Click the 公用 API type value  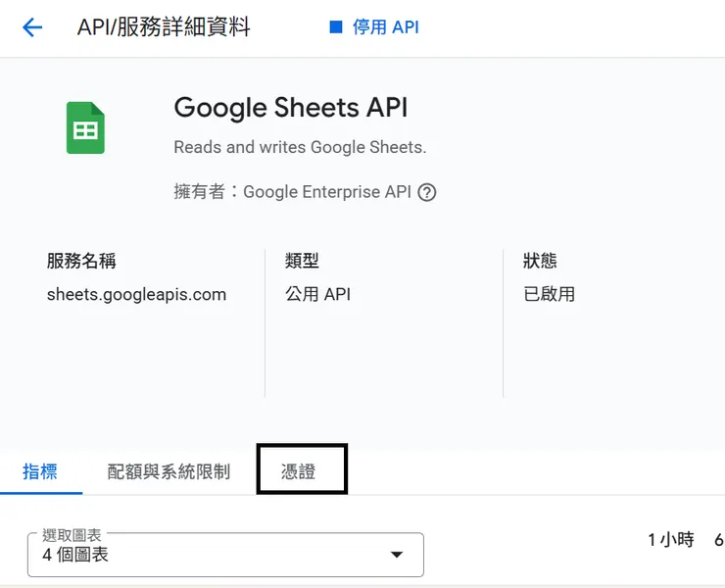(317, 294)
